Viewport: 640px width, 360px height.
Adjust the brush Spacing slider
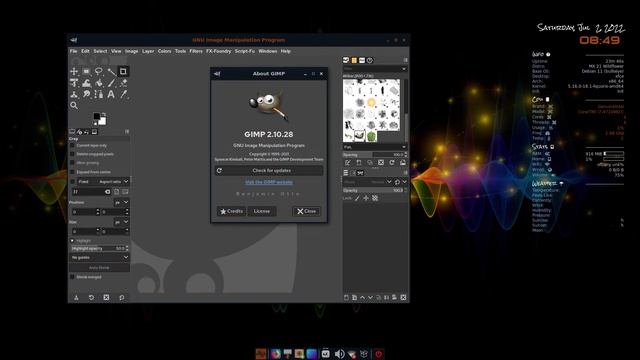[374, 155]
